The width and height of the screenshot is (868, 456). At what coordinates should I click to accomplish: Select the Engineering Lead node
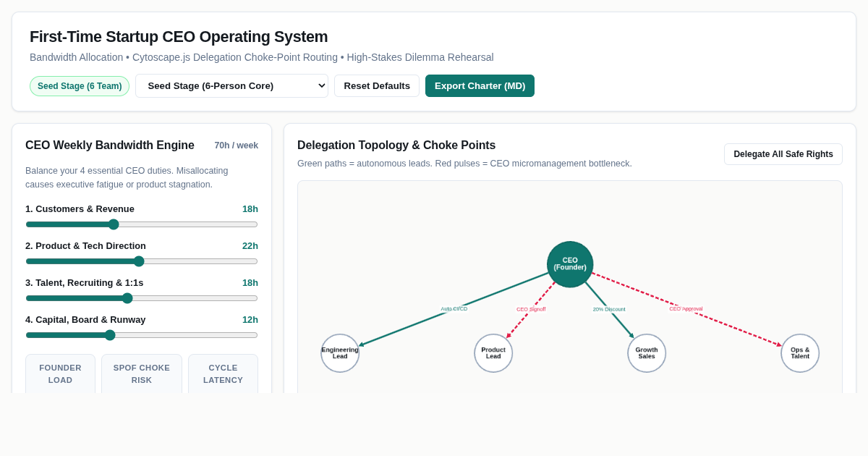pos(340,353)
